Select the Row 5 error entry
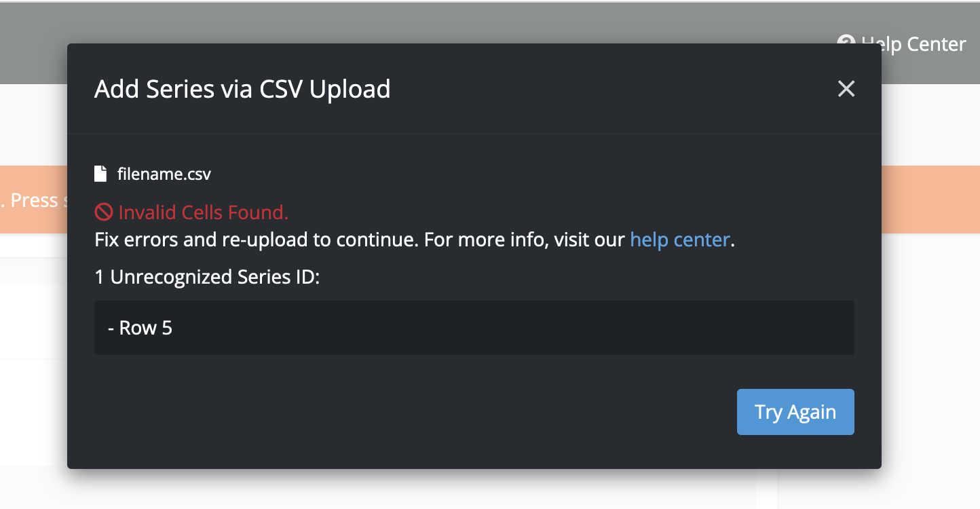This screenshot has width=980, height=509. 140,328
